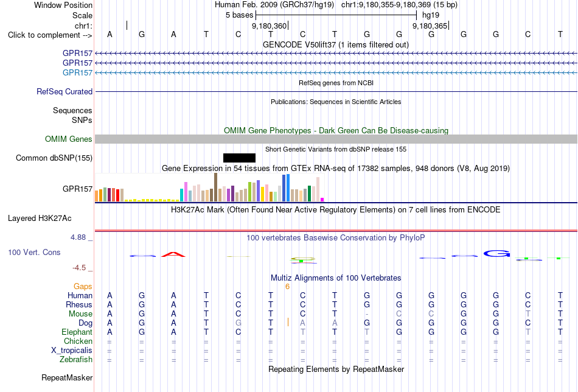Open 100 vertebrates Basewise Conservation PhyloP title
This screenshot has height=392, width=578.
[x=336, y=238]
